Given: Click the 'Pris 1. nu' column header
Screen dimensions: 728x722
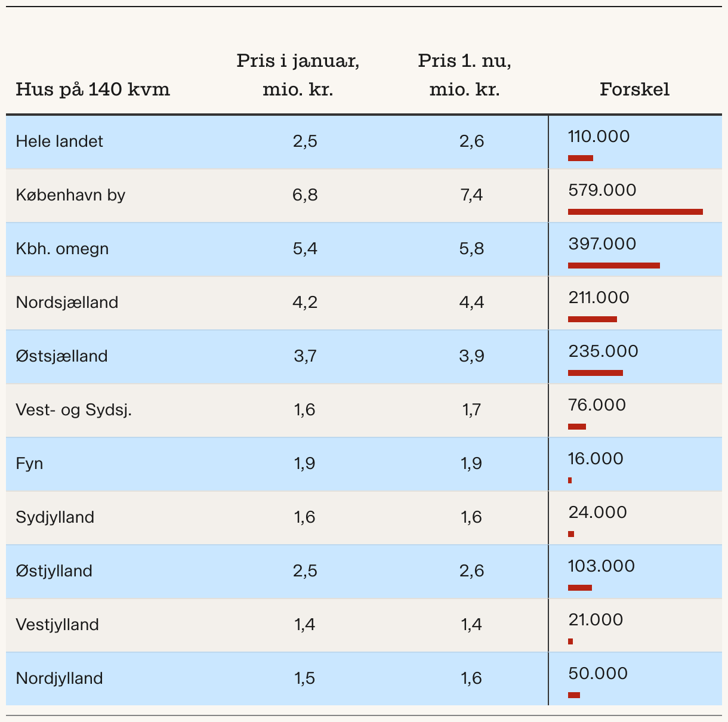Looking at the screenshot, I should click(x=464, y=75).
